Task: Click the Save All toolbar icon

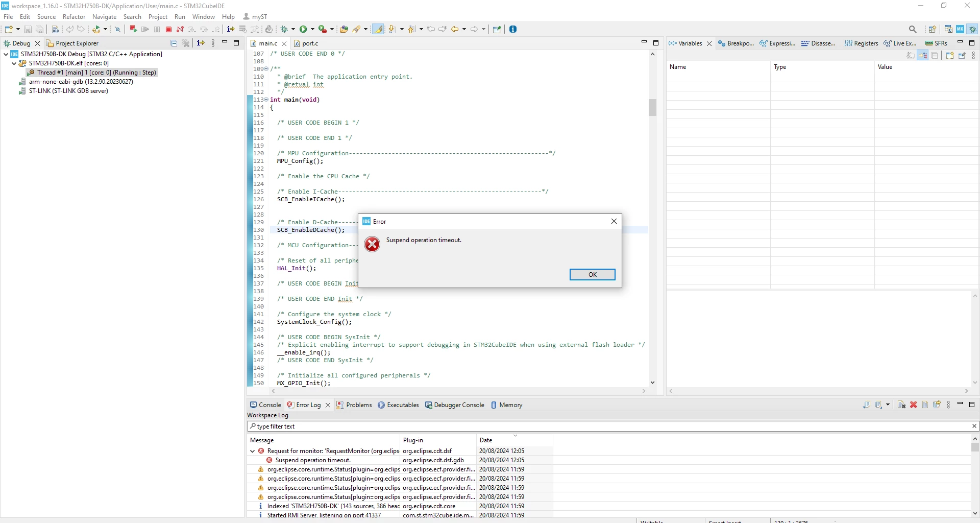Action: click(x=39, y=29)
